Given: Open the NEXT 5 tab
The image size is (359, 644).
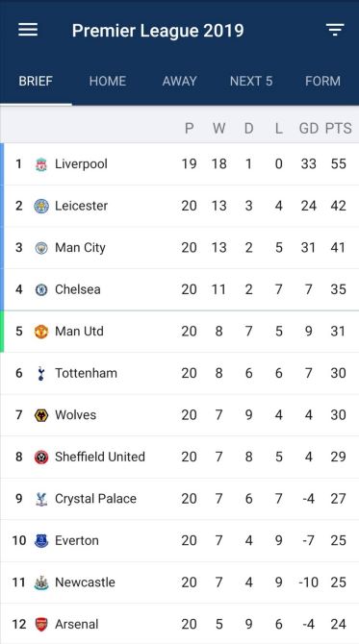Looking at the screenshot, I should tap(251, 81).
